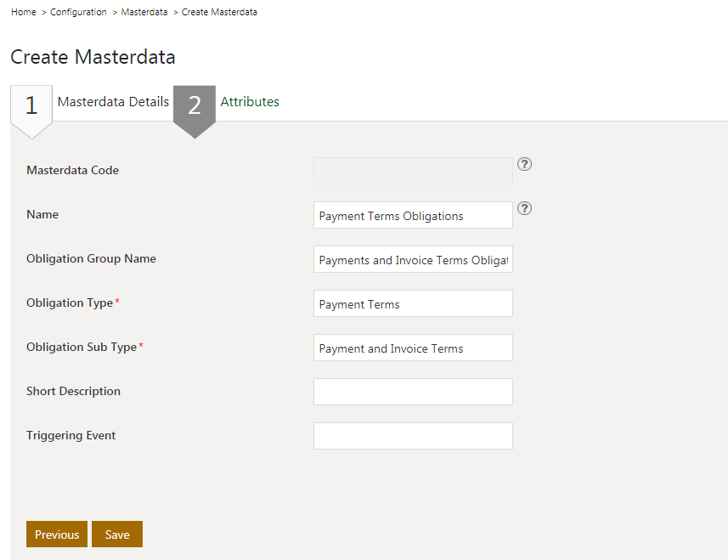
Task: Click the help icon beside Masterdata Code
Action: [524, 165]
